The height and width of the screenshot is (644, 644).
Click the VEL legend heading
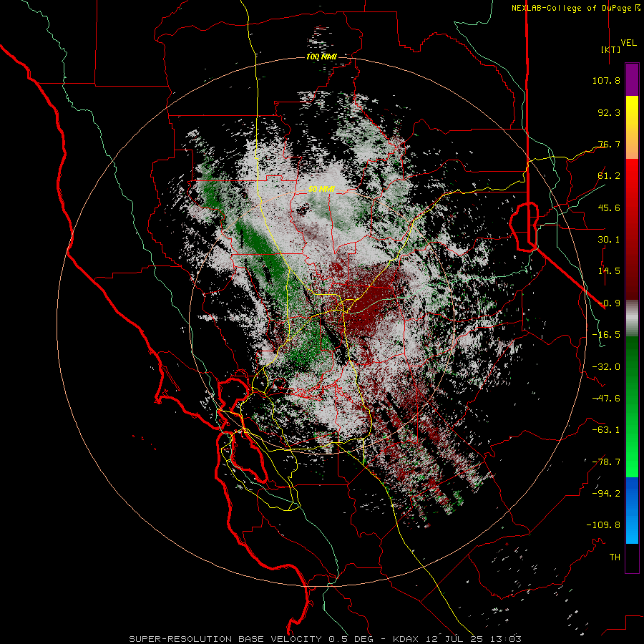click(x=628, y=43)
